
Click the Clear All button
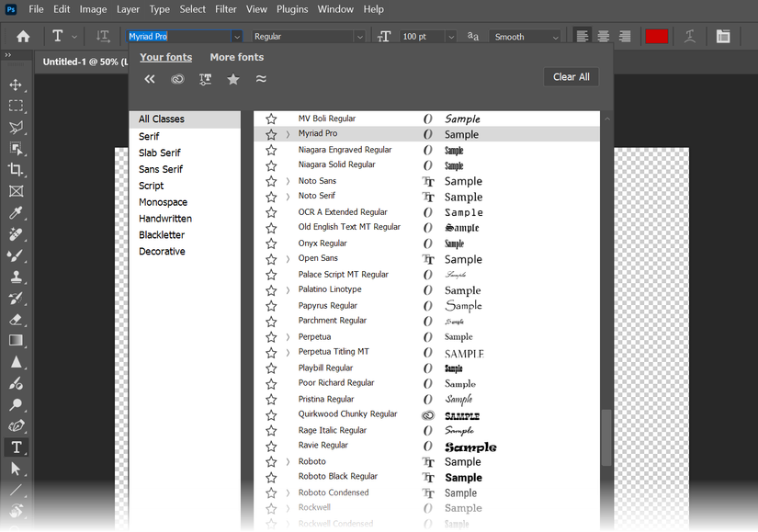point(571,77)
